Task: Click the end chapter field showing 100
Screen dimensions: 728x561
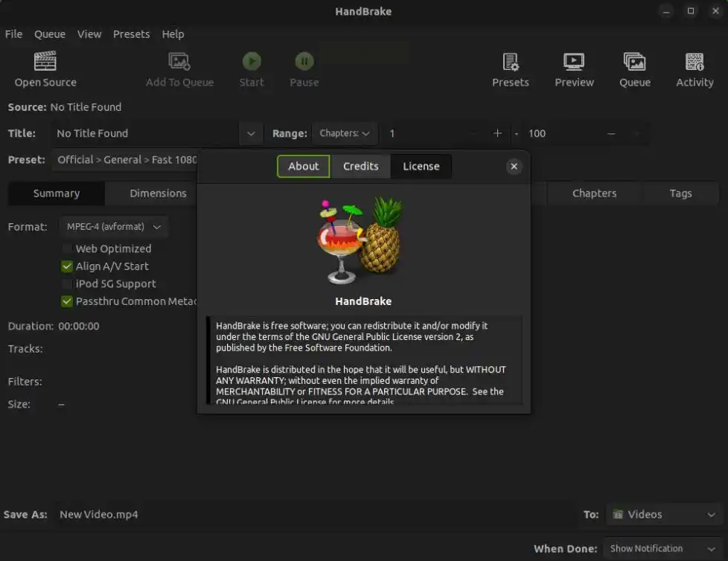Action: 560,134
